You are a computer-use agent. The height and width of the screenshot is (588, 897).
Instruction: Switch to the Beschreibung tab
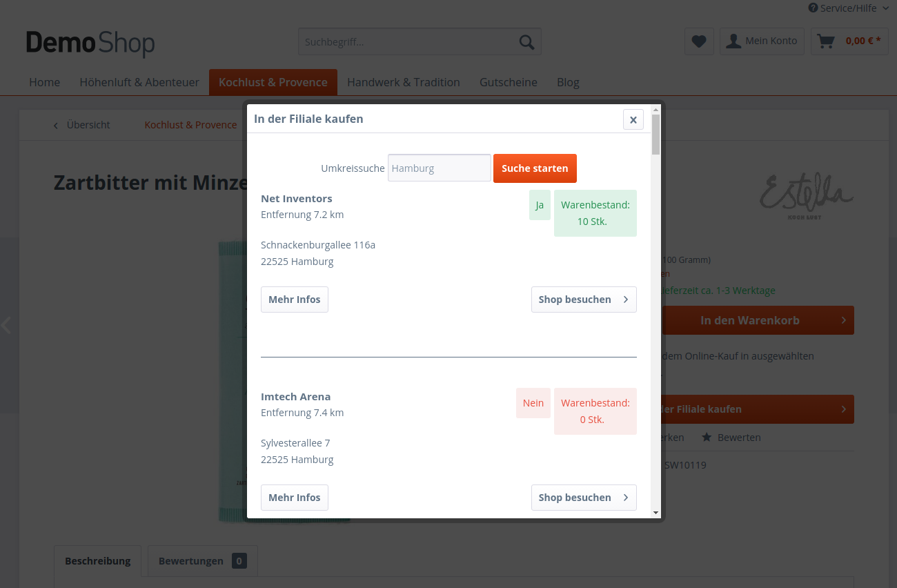(98, 561)
